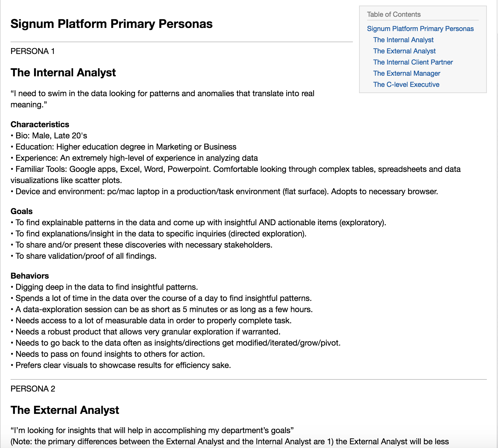This screenshot has width=498, height=448.
Task: Navigate to The External Manager contents link
Action: (x=407, y=73)
